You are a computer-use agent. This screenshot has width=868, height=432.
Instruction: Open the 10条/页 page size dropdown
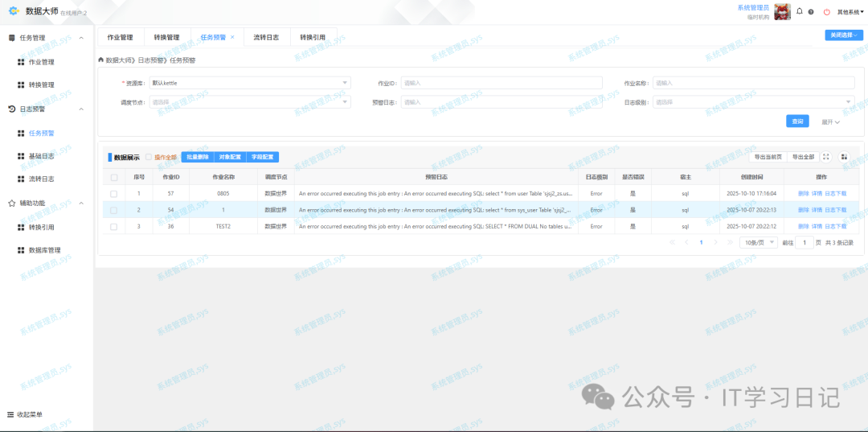759,243
